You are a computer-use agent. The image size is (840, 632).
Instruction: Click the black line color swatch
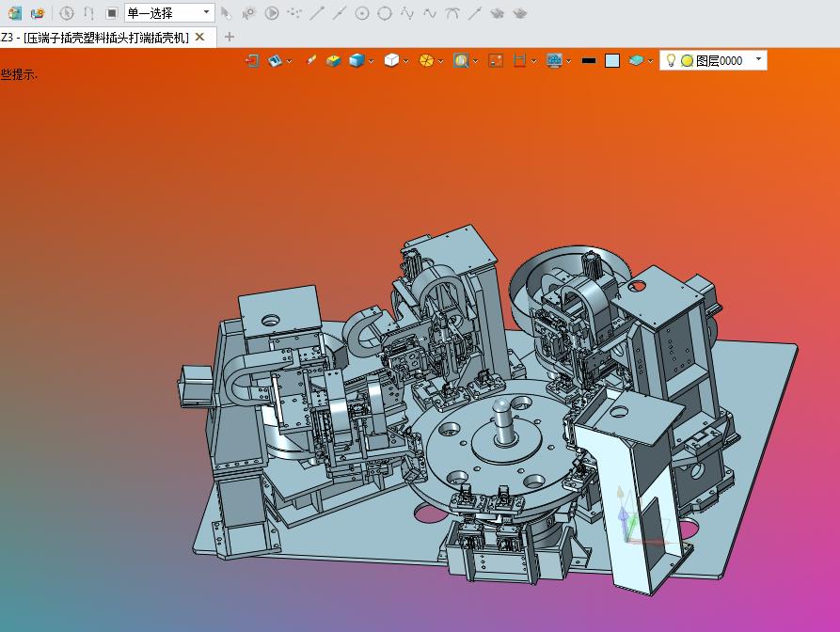tap(589, 60)
